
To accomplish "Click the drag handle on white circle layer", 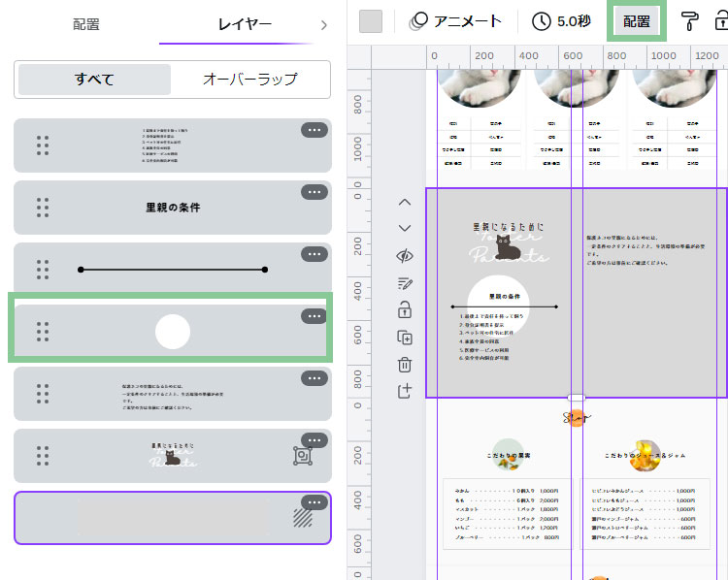I will [x=43, y=332].
